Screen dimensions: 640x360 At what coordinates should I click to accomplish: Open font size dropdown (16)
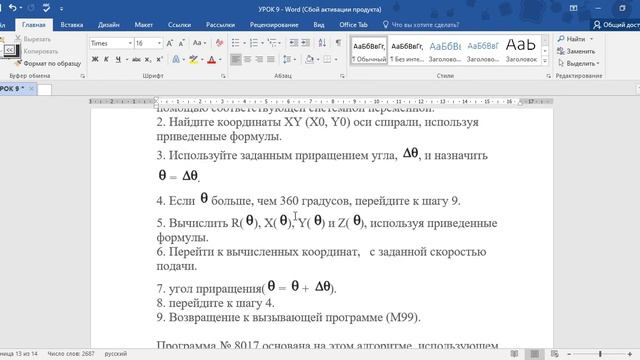(x=159, y=43)
